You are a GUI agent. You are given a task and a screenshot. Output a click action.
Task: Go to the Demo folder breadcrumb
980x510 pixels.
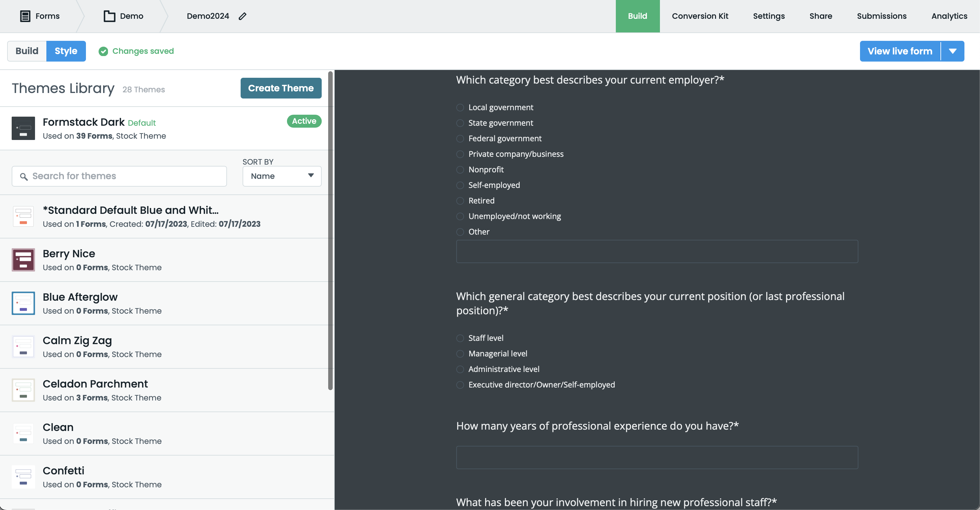(132, 16)
